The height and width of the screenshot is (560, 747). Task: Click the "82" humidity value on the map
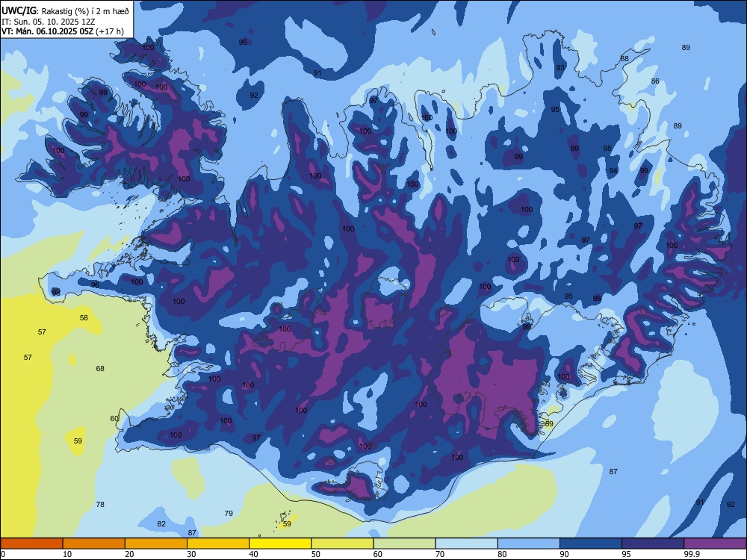tap(161, 524)
